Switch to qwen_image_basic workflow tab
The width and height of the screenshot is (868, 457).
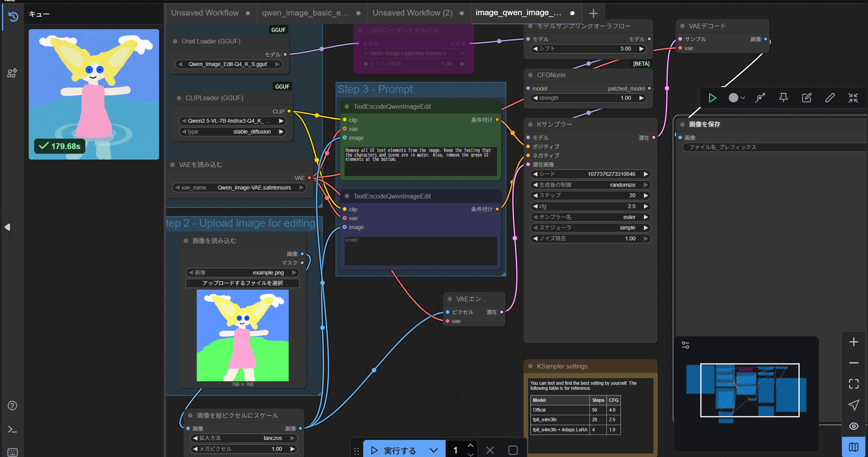click(x=305, y=13)
